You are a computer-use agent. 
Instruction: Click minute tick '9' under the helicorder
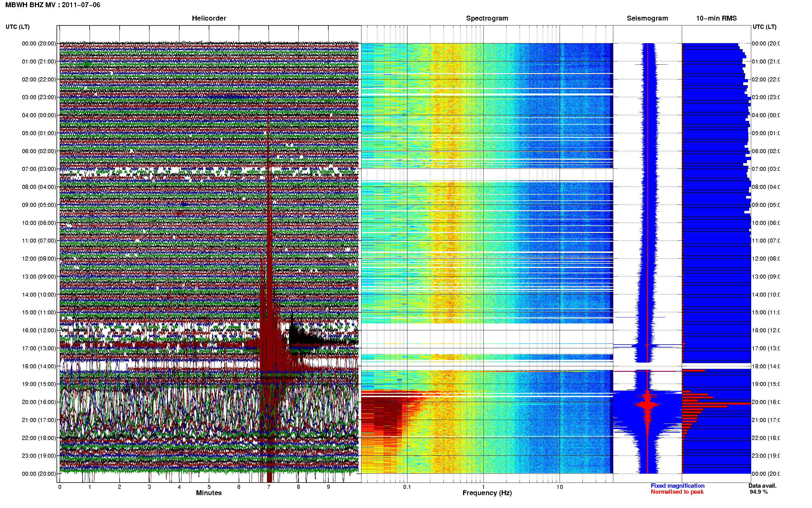328,487
